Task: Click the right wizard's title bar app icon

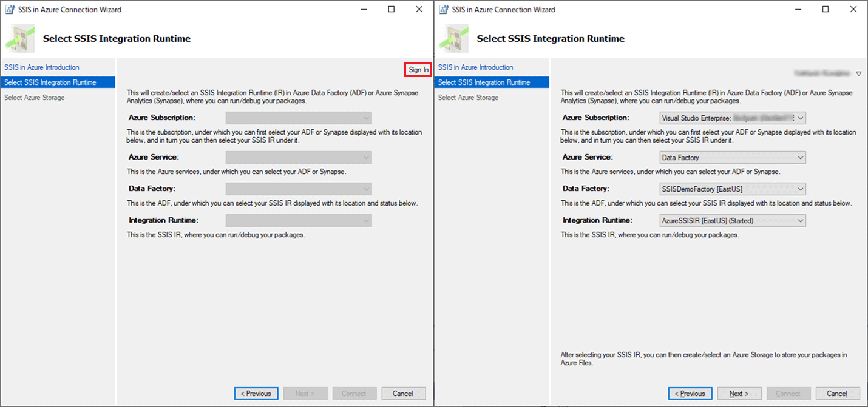Action: pos(444,9)
